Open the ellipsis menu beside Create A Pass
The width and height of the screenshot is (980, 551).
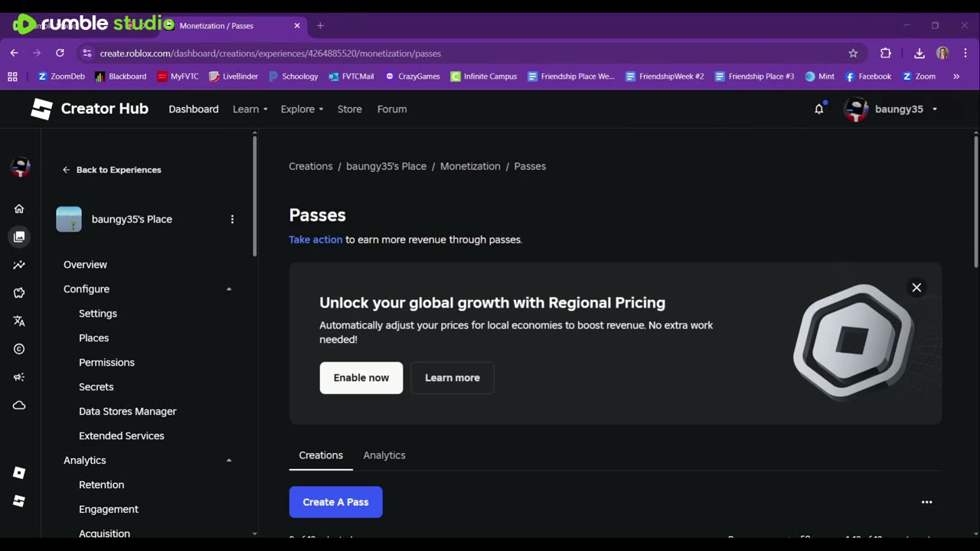pos(926,502)
